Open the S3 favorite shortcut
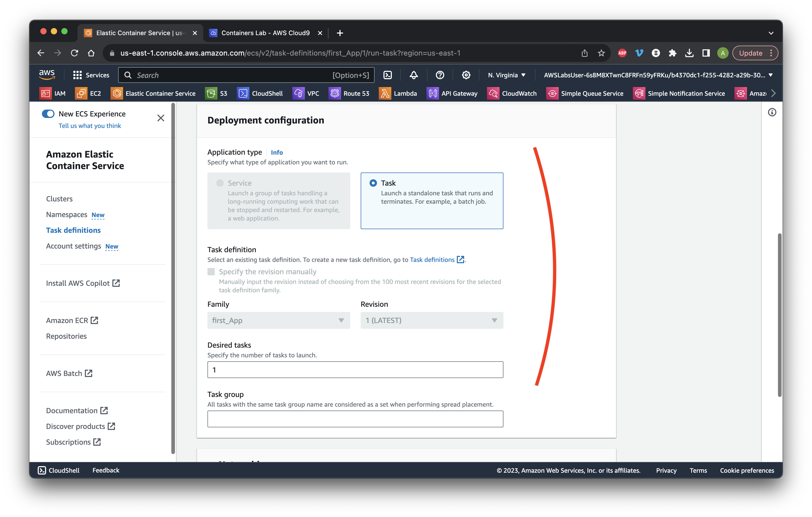The image size is (812, 517). (x=216, y=94)
